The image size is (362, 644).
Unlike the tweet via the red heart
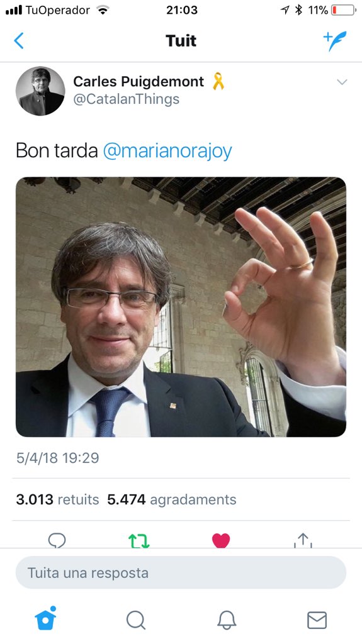coord(221,540)
